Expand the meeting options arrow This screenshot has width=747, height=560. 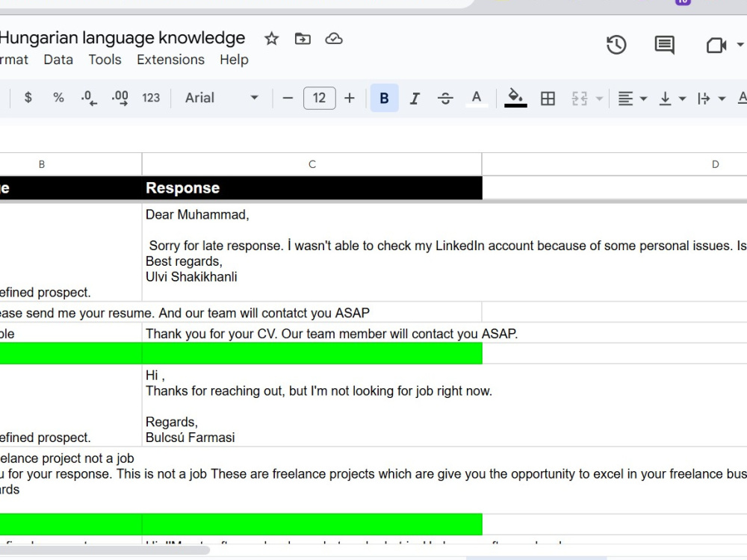740,45
